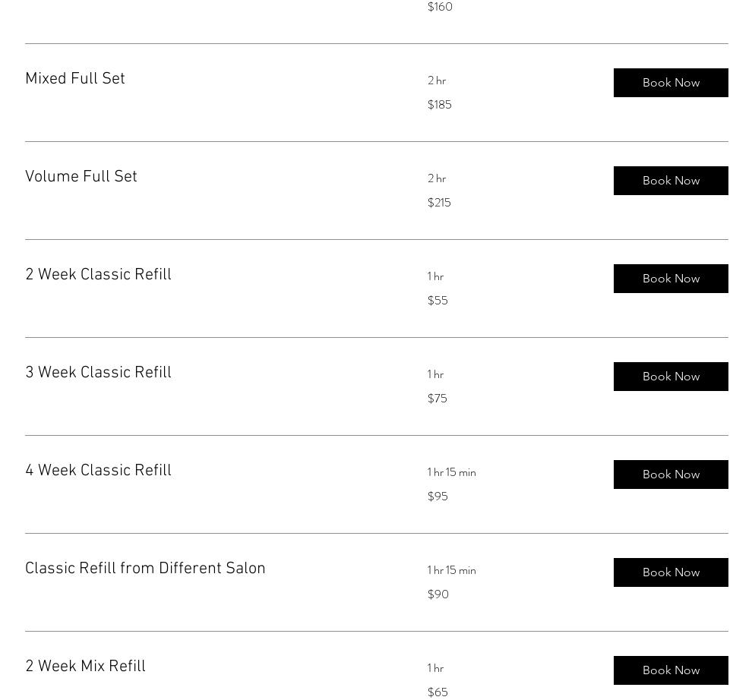This screenshot has width=733, height=700.
Task: Open the 3 Week Classic Refill title
Action: click(98, 374)
